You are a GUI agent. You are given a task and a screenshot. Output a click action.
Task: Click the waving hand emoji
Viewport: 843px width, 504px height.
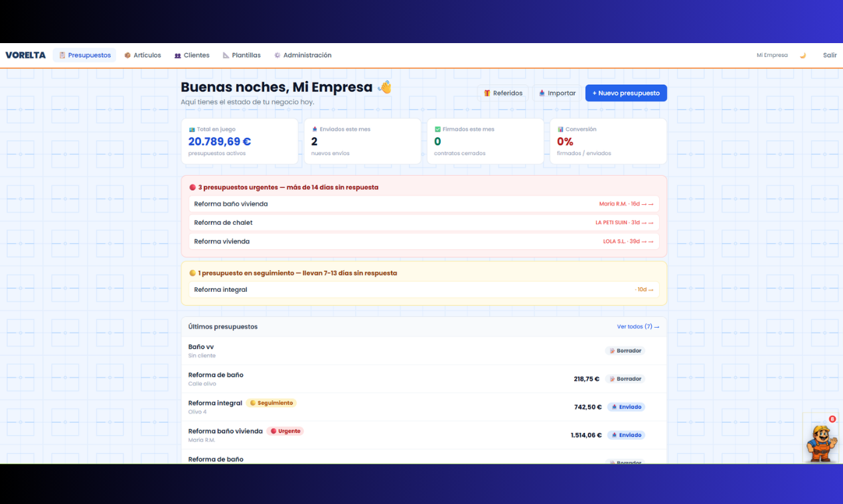pyautogui.click(x=384, y=87)
